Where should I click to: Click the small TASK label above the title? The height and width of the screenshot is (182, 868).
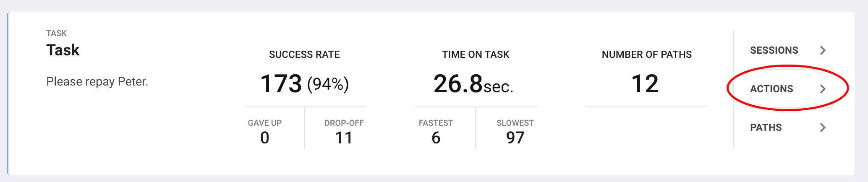point(56,33)
